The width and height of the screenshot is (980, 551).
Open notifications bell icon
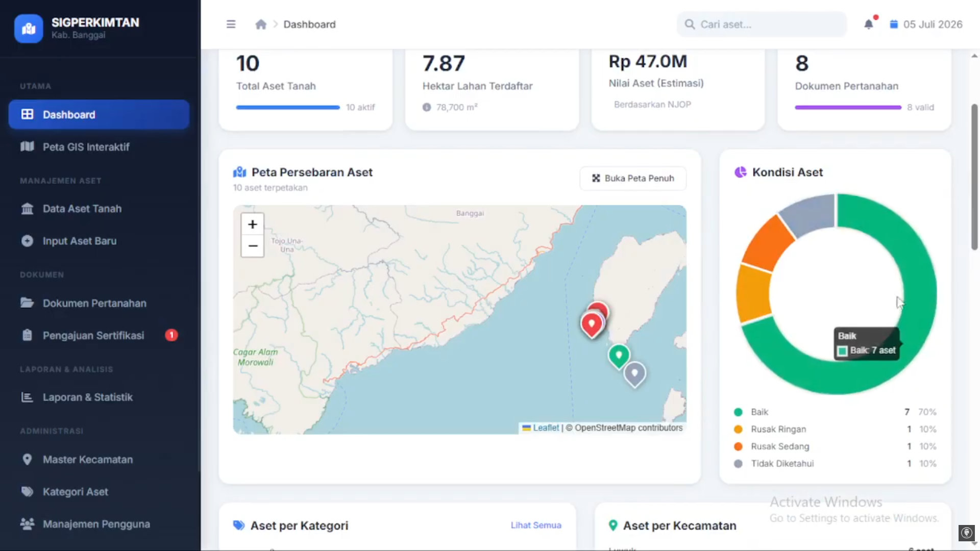868,24
